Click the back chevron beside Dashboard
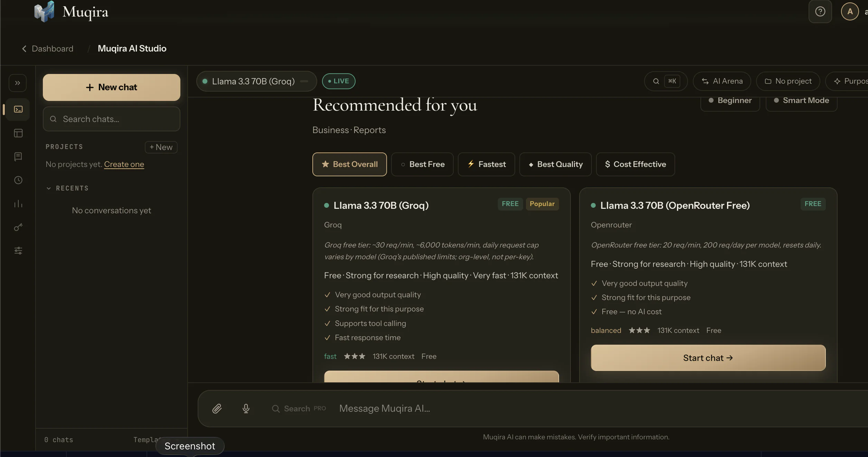 (x=24, y=49)
